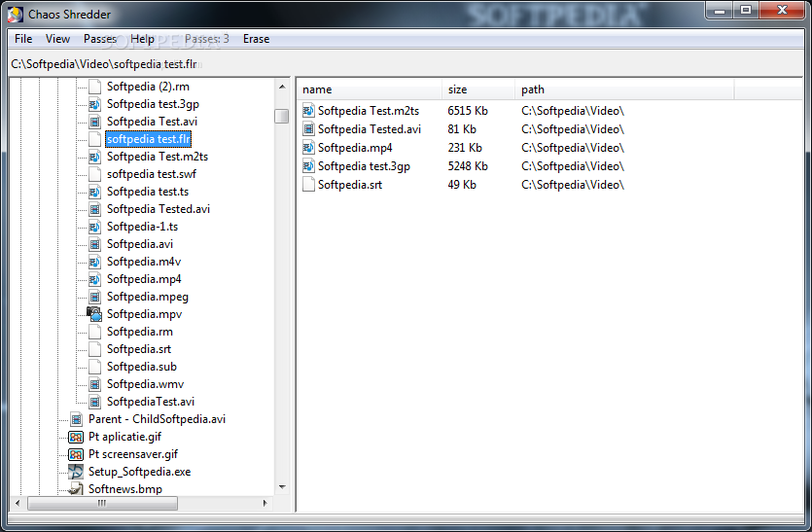Open the Passes menu
Screen dimensions: 812x532
tap(100, 39)
